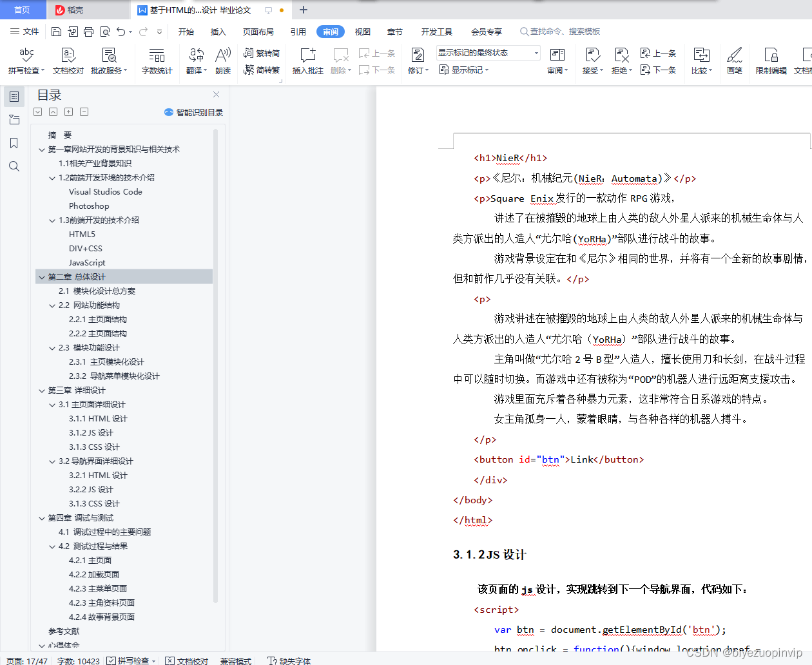Image resolution: width=812 pixels, height=665 pixels.
Task: Switch to the 视图 ribbon tab
Action: click(362, 31)
